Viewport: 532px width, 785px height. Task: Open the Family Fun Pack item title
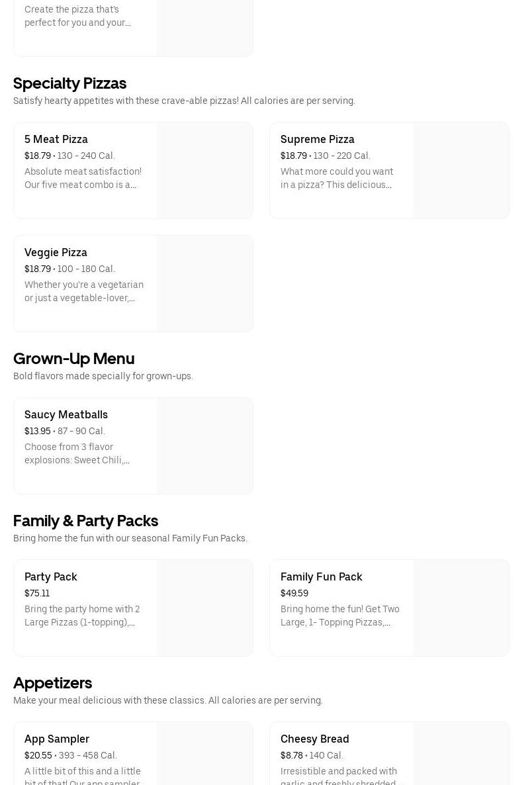click(x=321, y=577)
